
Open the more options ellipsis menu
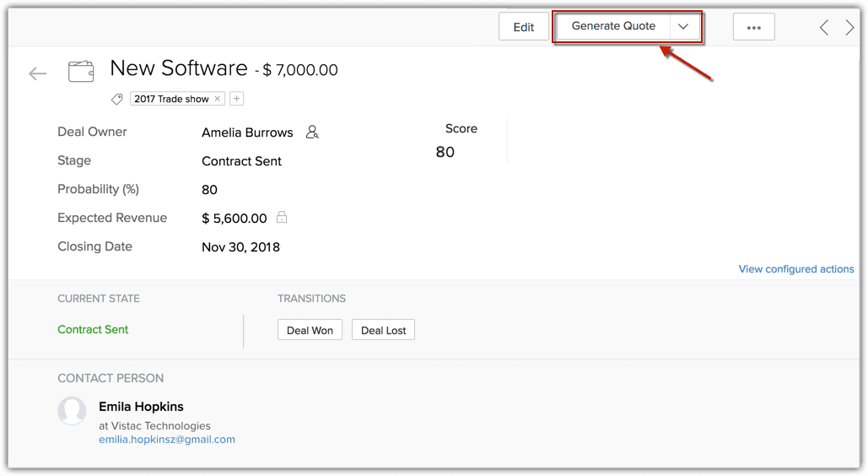pyautogui.click(x=753, y=27)
